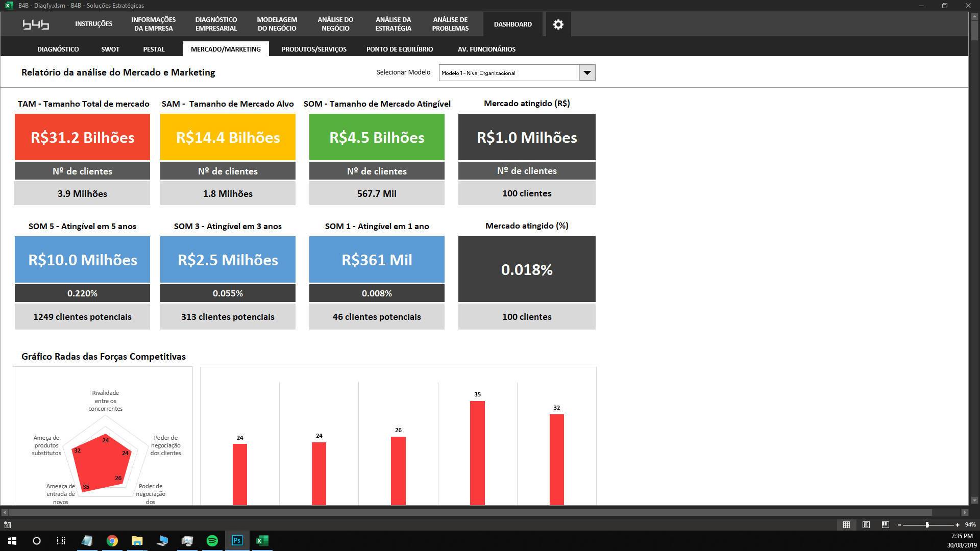The width and height of the screenshot is (980, 551).
Task: Open the notepad app in taskbar
Action: click(x=87, y=540)
